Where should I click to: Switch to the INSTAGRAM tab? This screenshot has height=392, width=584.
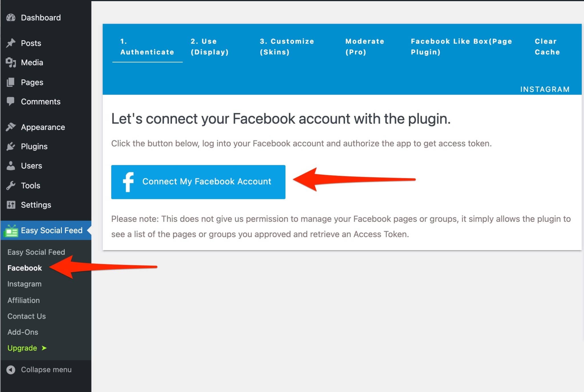[x=545, y=89]
